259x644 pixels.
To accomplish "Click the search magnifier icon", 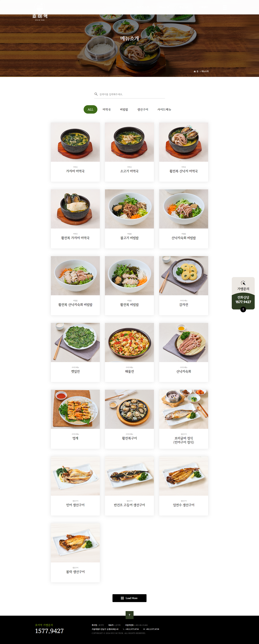I will (96, 94).
